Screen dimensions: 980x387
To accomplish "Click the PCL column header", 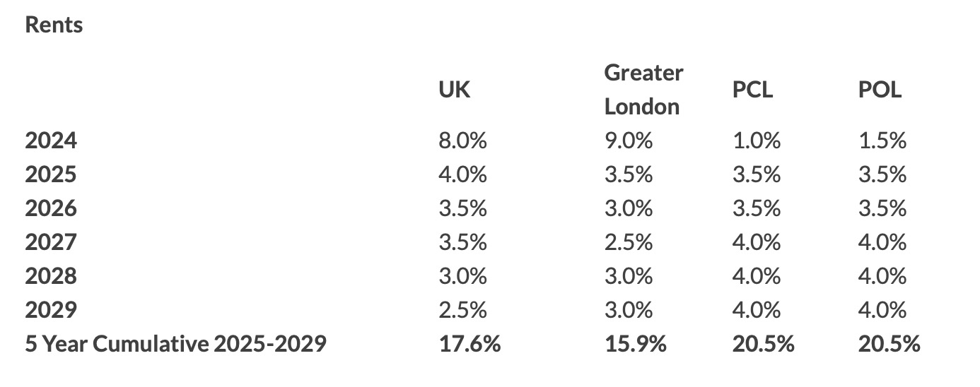I will click(753, 90).
